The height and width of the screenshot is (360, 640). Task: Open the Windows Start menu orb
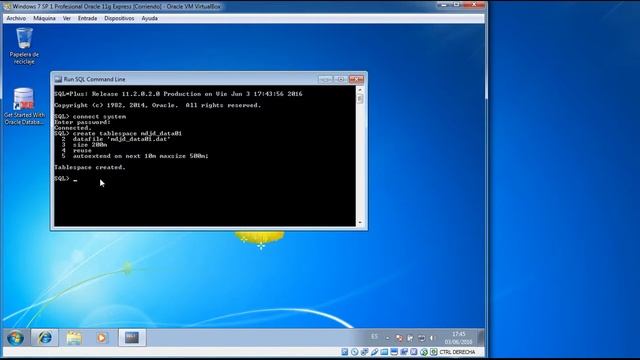click(x=16, y=338)
